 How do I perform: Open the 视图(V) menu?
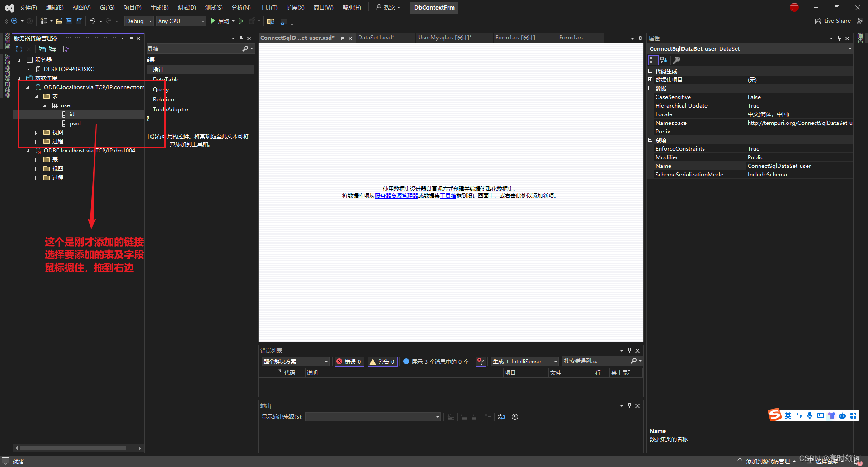[81, 7]
